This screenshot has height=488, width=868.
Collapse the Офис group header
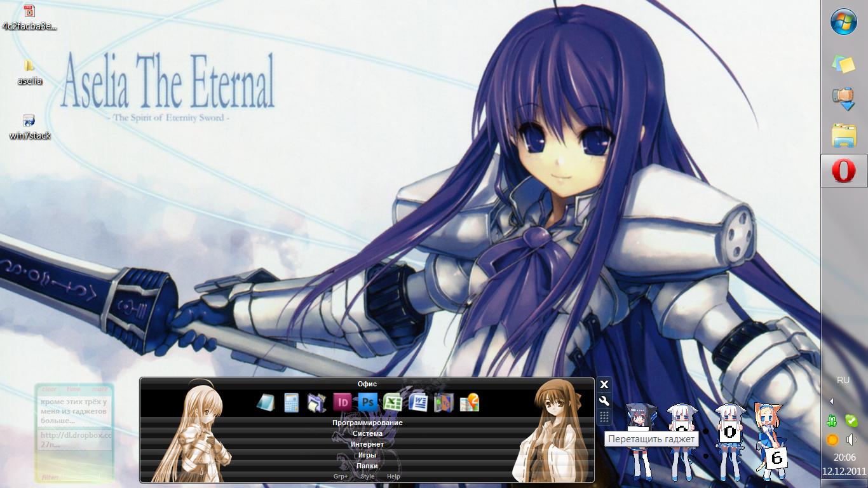coord(367,384)
